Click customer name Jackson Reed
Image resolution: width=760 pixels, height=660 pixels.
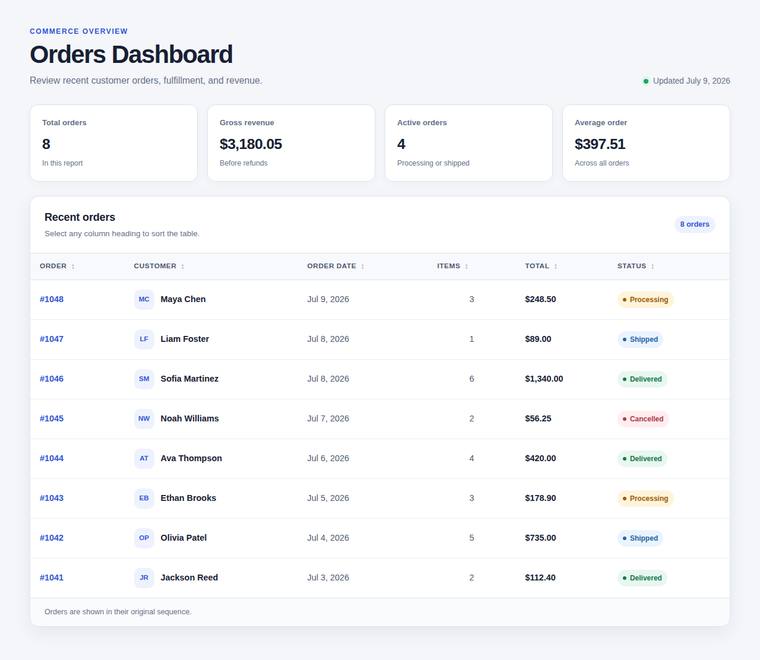tap(190, 578)
